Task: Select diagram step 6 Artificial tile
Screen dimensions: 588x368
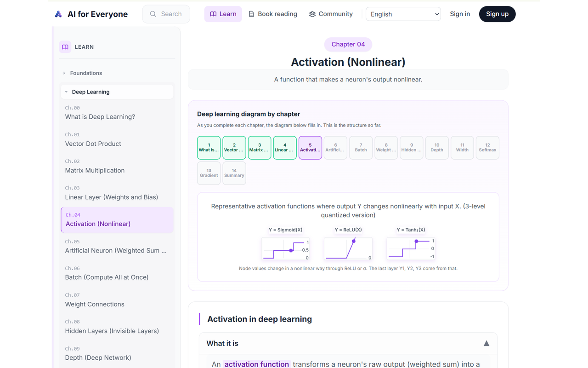Action: tap(335, 148)
